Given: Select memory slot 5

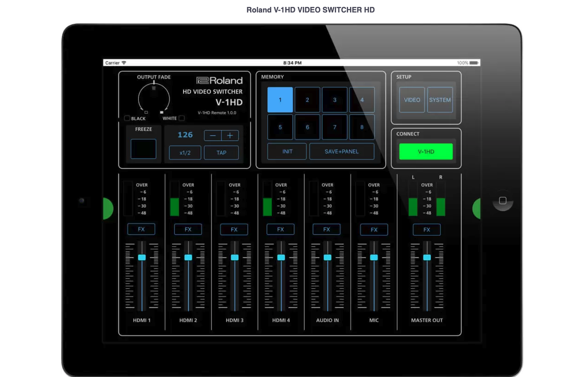Looking at the screenshot, I should (x=280, y=127).
